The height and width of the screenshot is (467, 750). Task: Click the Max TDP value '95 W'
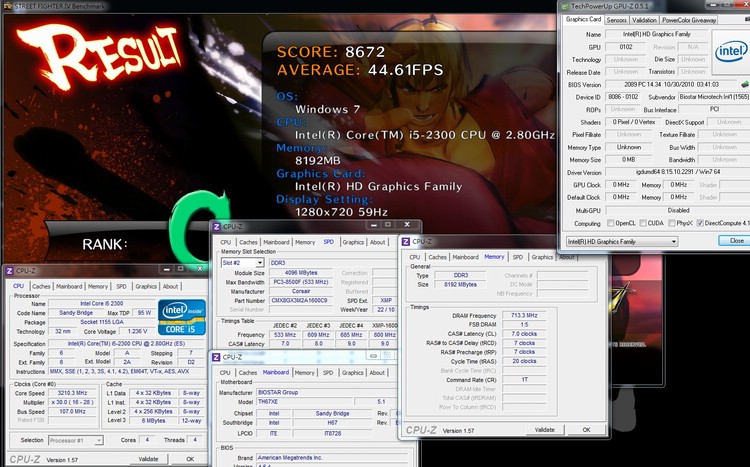coord(144,313)
